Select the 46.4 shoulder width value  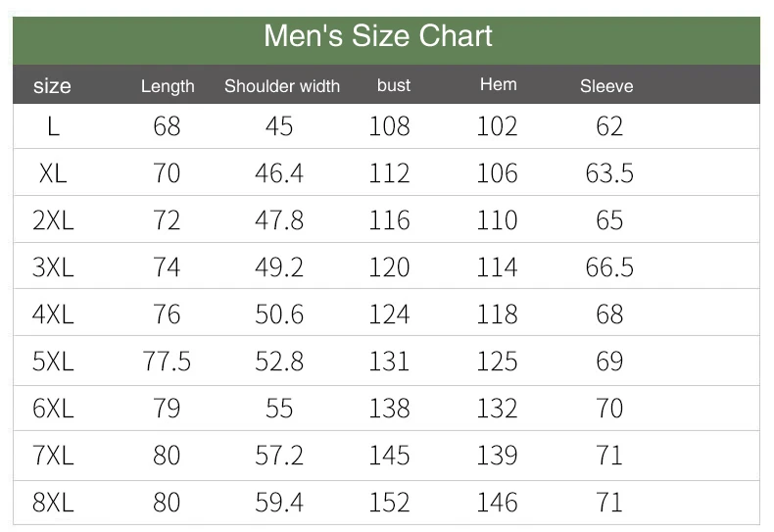[x=279, y=173]
